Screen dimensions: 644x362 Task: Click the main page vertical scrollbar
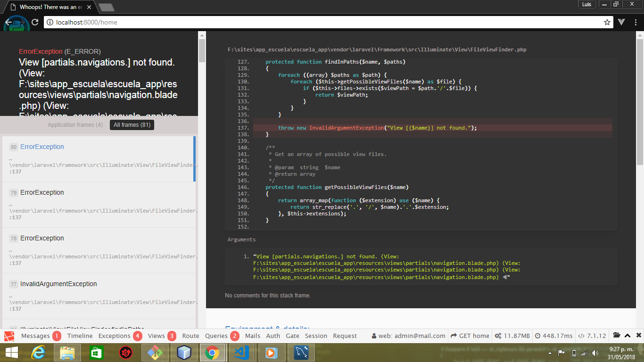pyautogui.click(x=640, y=101)
